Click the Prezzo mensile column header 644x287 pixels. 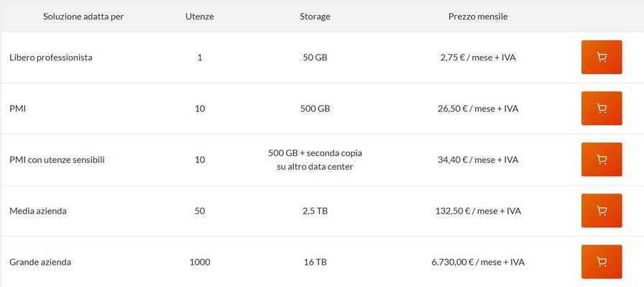pyautogui.click(x=478, y=17)
